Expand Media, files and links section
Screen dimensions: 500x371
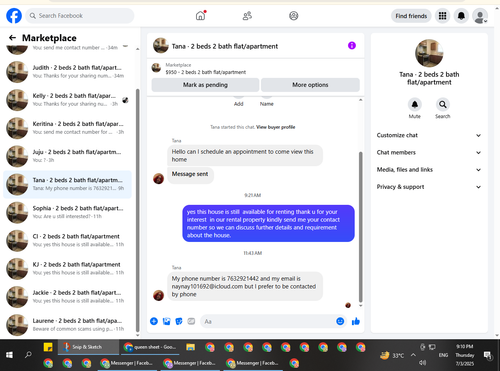coord(429,170)
